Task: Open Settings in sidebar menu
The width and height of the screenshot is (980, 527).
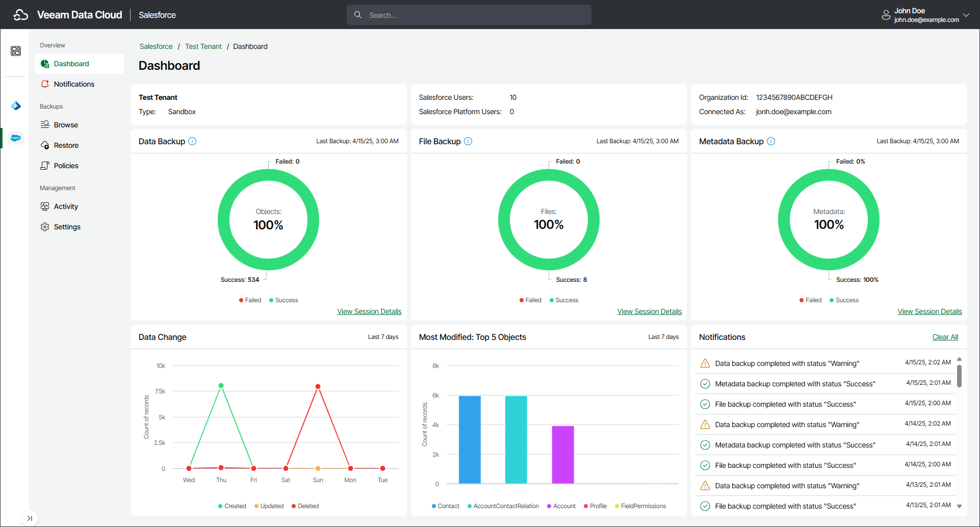Action: click(80, 227)
